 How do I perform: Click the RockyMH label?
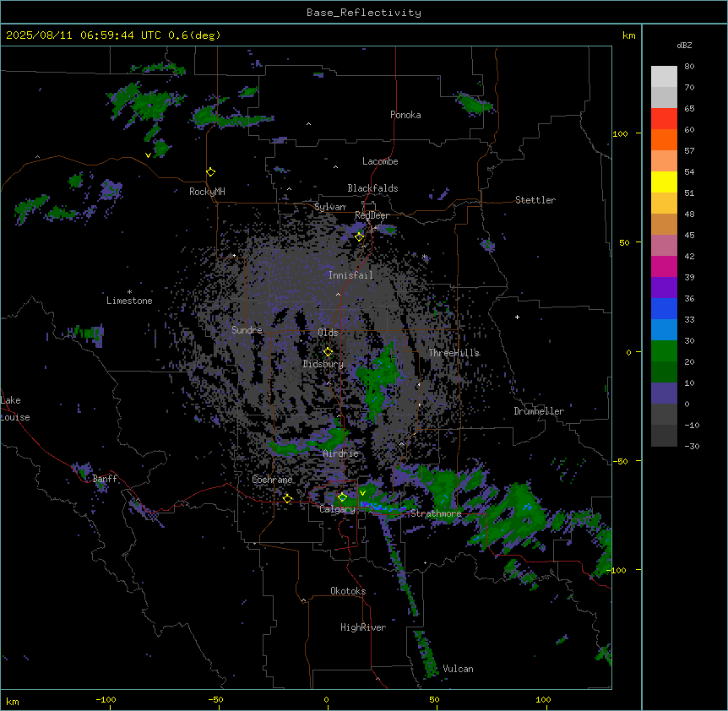point(207,192)
